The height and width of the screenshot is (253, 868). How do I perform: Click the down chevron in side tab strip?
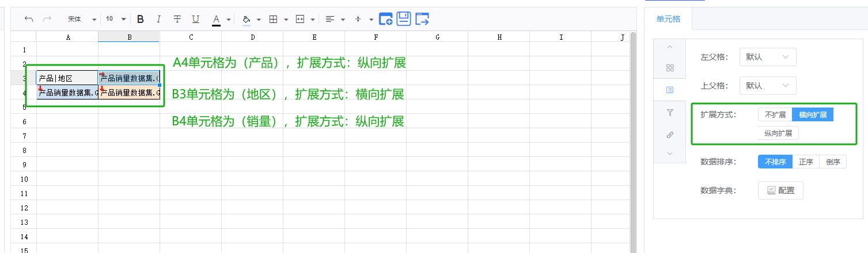669,154
